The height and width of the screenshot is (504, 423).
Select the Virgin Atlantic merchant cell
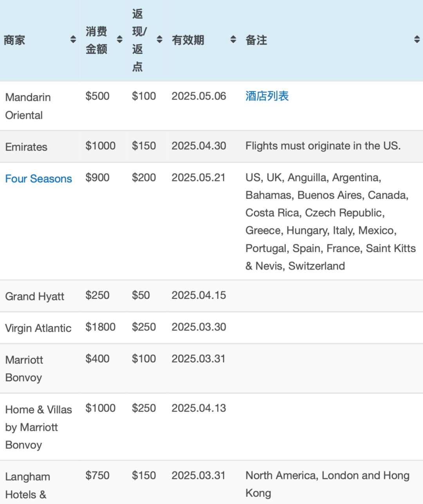pyautogui.click(x=38, y=328)
